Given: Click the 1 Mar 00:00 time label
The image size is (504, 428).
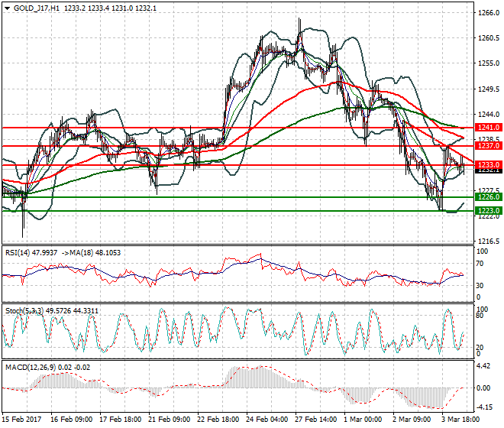Looking at the screenshot, I should (363, 420).
